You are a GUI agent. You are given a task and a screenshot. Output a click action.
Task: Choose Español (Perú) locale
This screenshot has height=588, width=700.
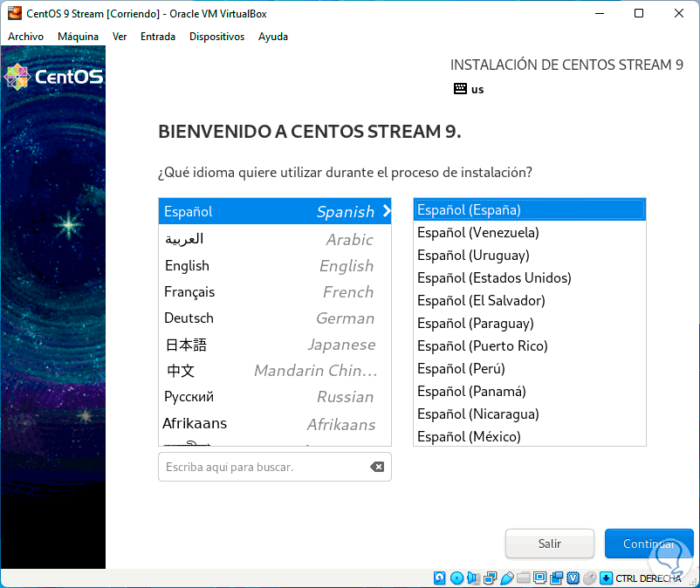pos(530,368)
